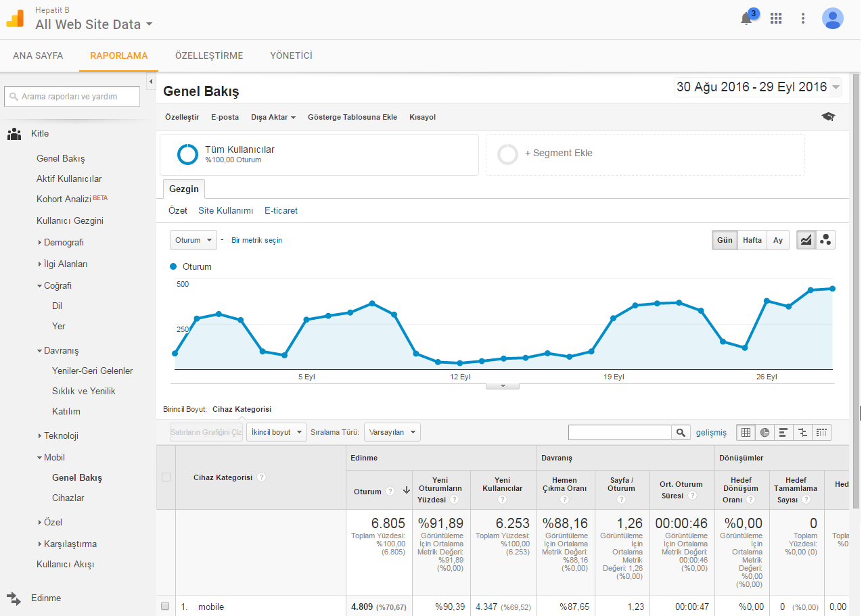
Task: Open the Site Kullanımı tab
Action: coord(226,211)
